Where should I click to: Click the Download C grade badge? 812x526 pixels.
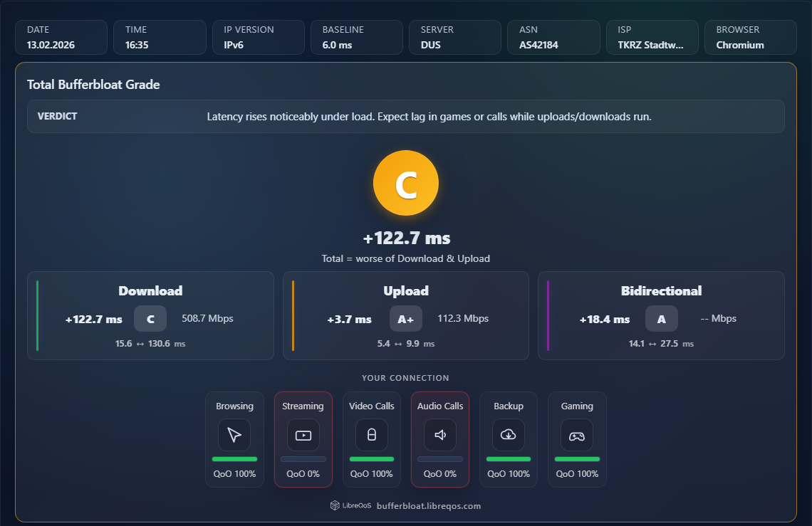pos(150,319)
